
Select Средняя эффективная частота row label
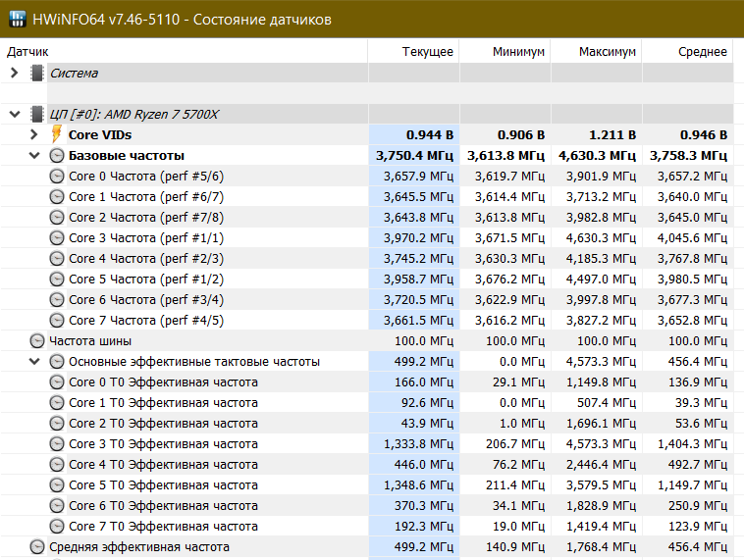click(x=139, y=547)
